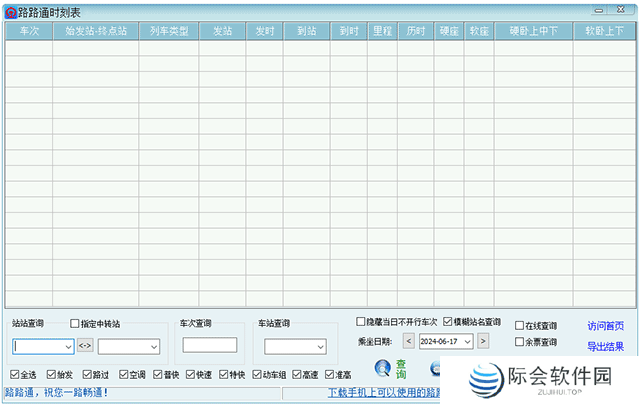
Task: Click the 硬座 column header
Action: click(449, 31)
